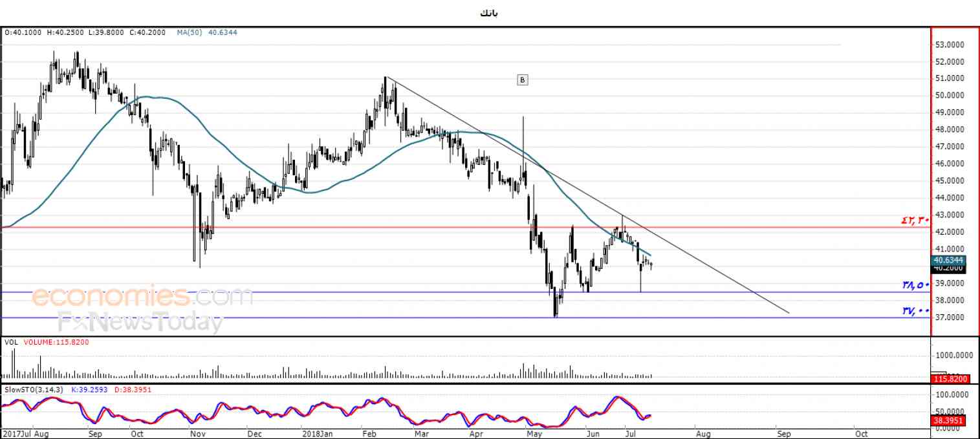
Task: Click the red 115.8200 volume tag on axis
Action: [x=949, y=379]
